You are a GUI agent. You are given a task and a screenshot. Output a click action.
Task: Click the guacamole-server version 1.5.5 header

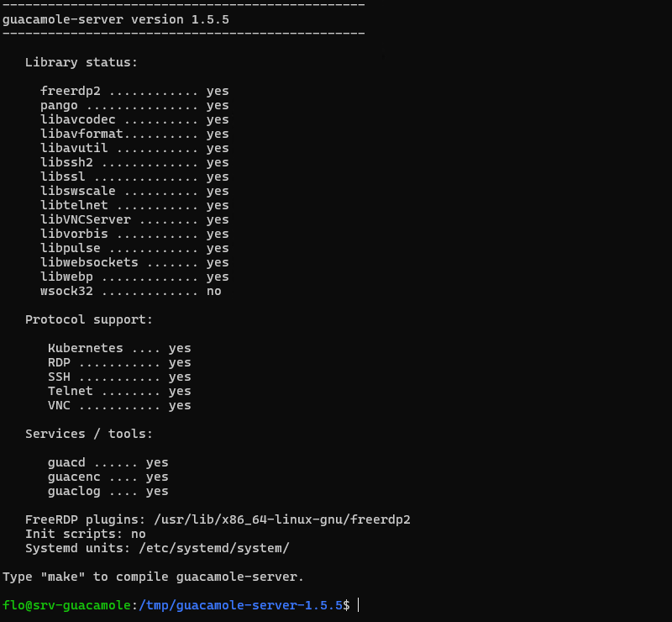pos(116,19)
